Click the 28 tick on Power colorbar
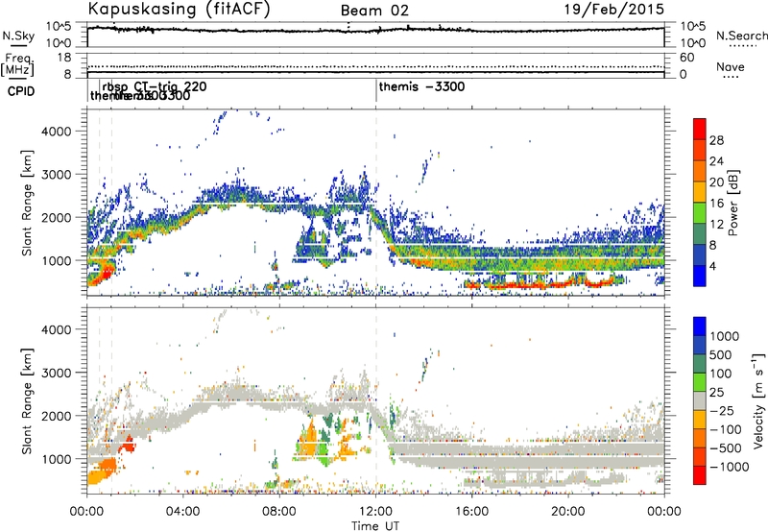 716,140
